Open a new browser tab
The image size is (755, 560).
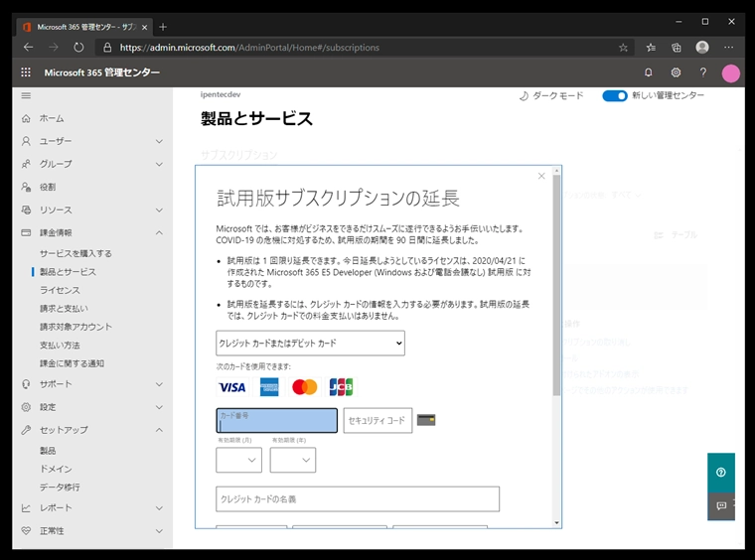pos(163,27)
